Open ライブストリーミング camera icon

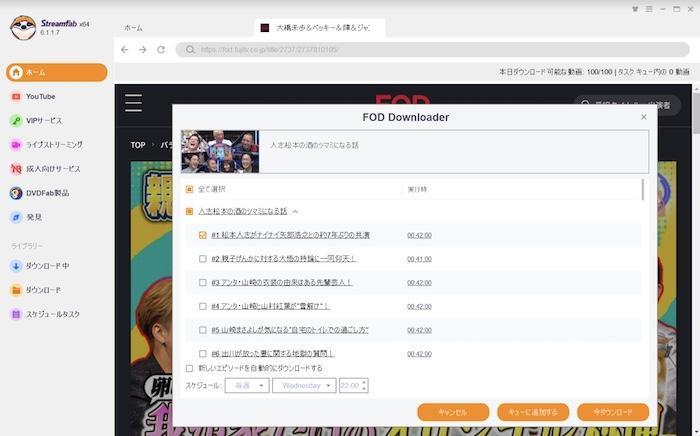pos(16,145)
